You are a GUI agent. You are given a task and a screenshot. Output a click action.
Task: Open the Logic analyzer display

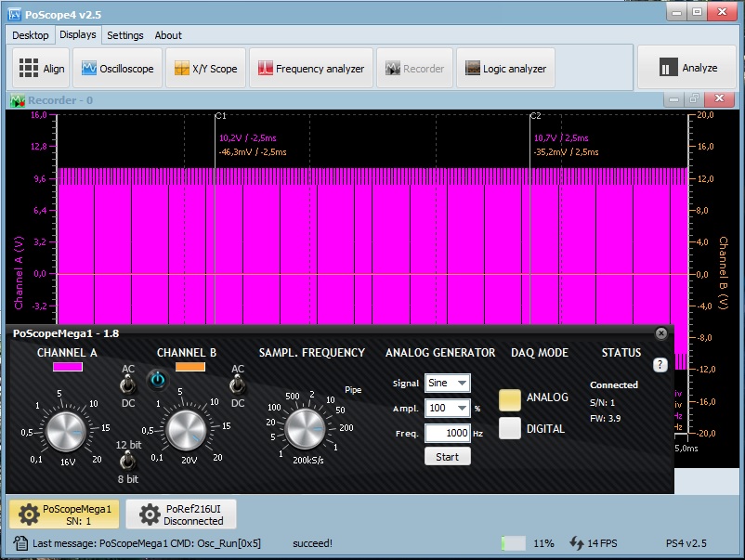coord(505,69)
